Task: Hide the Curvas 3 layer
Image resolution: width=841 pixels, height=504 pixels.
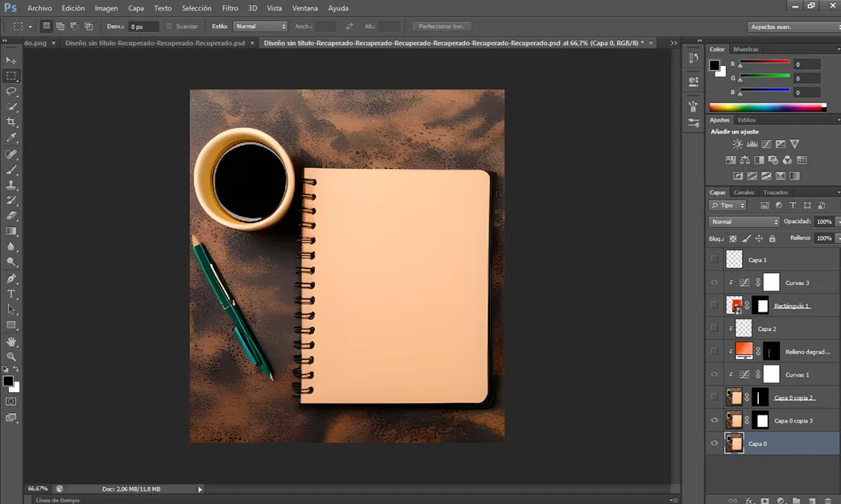Action: [715, 283]
